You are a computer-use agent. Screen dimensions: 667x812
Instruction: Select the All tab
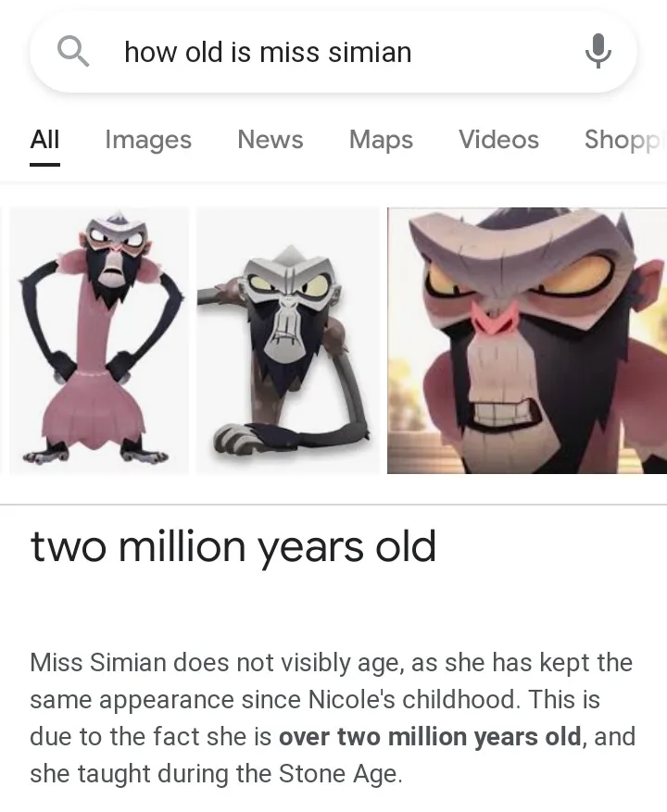click(x=44, y=139)
